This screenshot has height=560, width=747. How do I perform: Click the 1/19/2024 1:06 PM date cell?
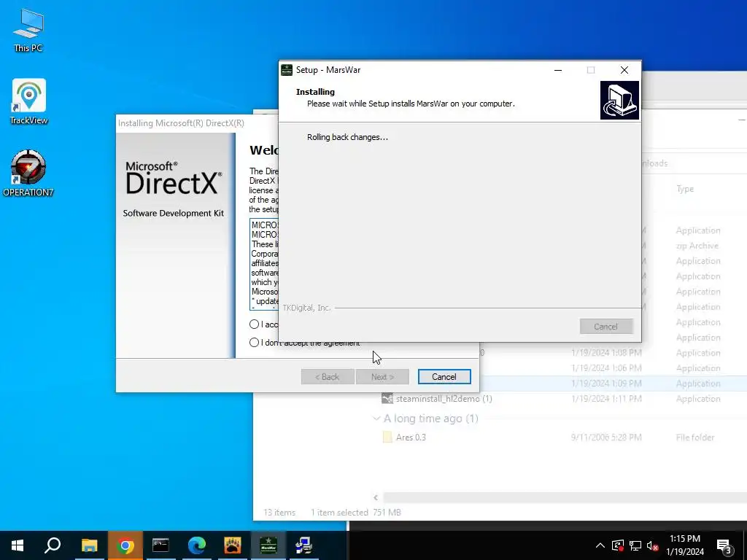click(606, 368)
